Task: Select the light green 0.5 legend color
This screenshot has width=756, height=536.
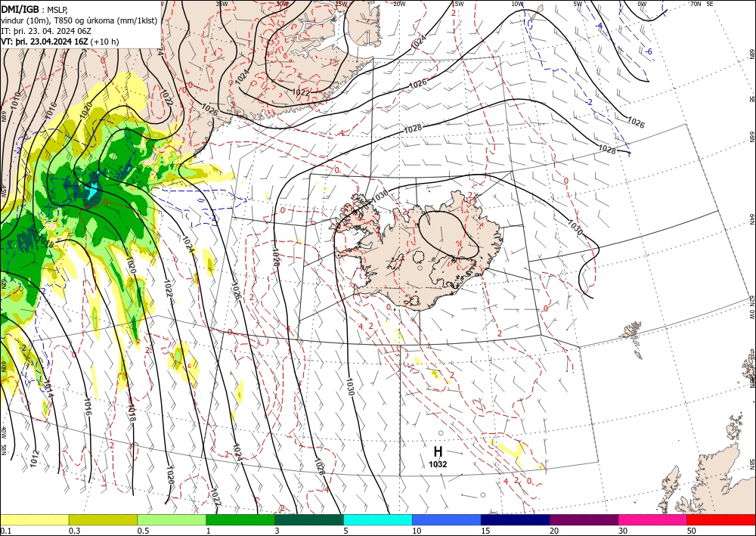Action: (x=172, y=519)
